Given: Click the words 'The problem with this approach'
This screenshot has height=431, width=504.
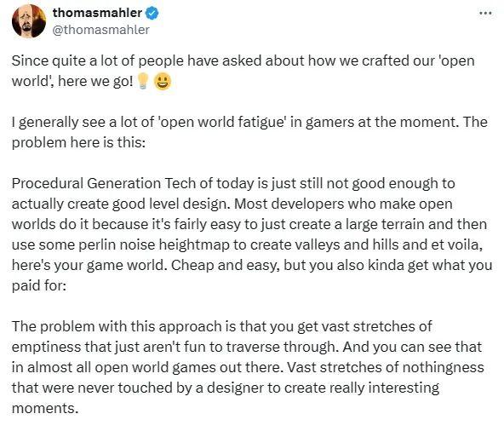Looking at the screenshot, I should tap(117, 327).
